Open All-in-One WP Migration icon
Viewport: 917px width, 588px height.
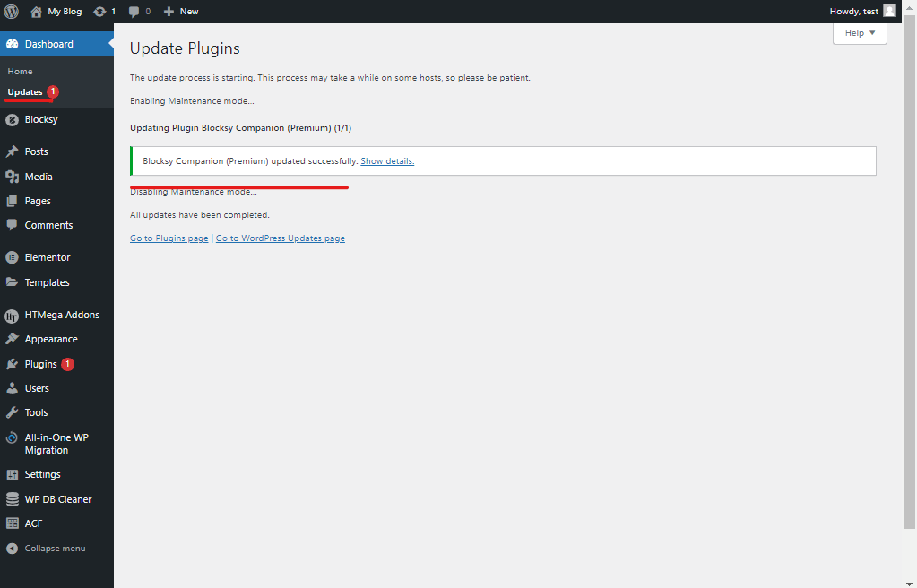pos(12,437)
